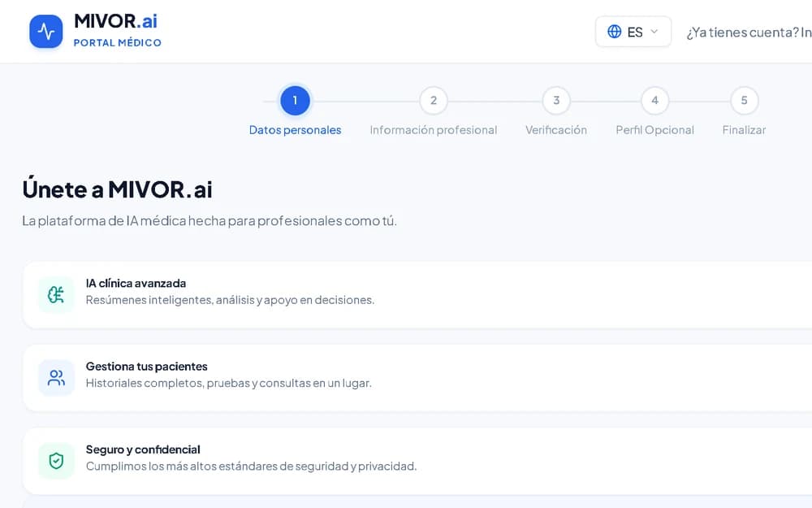The height and width of the screenshot is (508, 812).
Task: Click 'Cumplimos los más altos estándares' description
Action: (251, 466)
